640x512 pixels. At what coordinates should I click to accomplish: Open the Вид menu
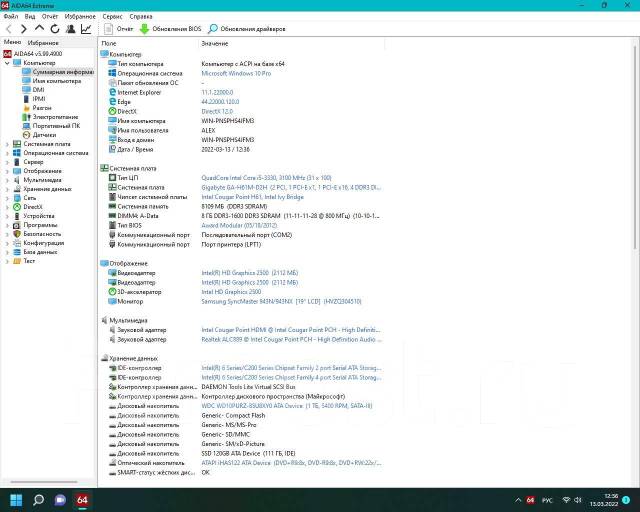pos(30,16)
